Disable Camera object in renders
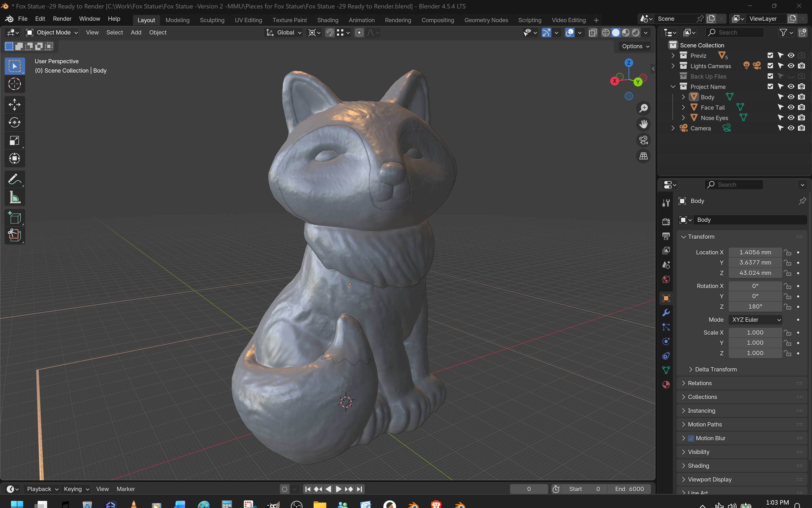 coord(802,128)
